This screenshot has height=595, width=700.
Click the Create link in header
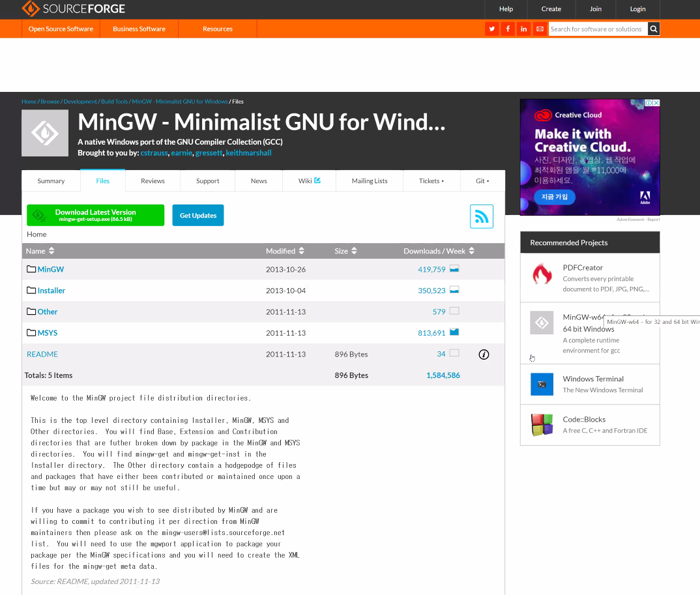551,9
